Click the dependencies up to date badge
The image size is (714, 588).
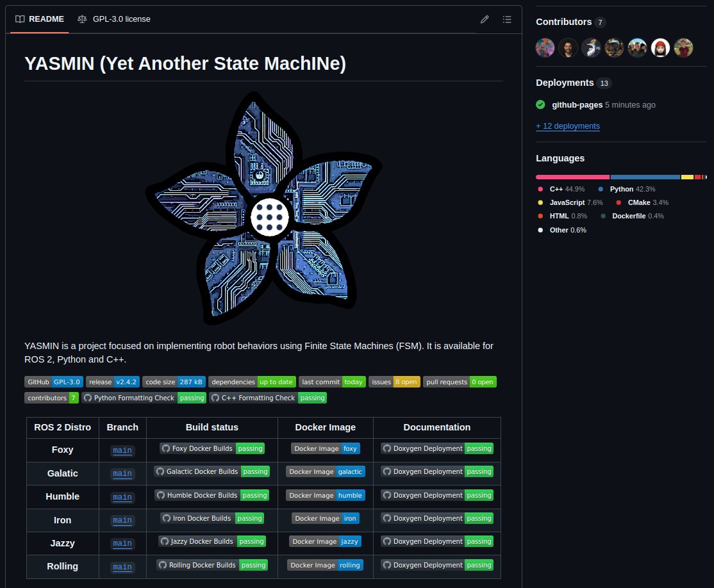click(x=253, y=382)
